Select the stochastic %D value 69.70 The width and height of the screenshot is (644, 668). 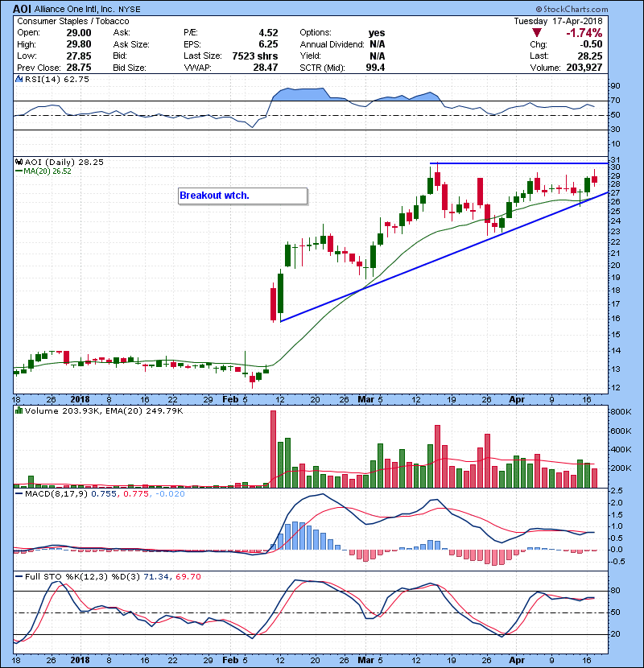(x=188, y=576)
